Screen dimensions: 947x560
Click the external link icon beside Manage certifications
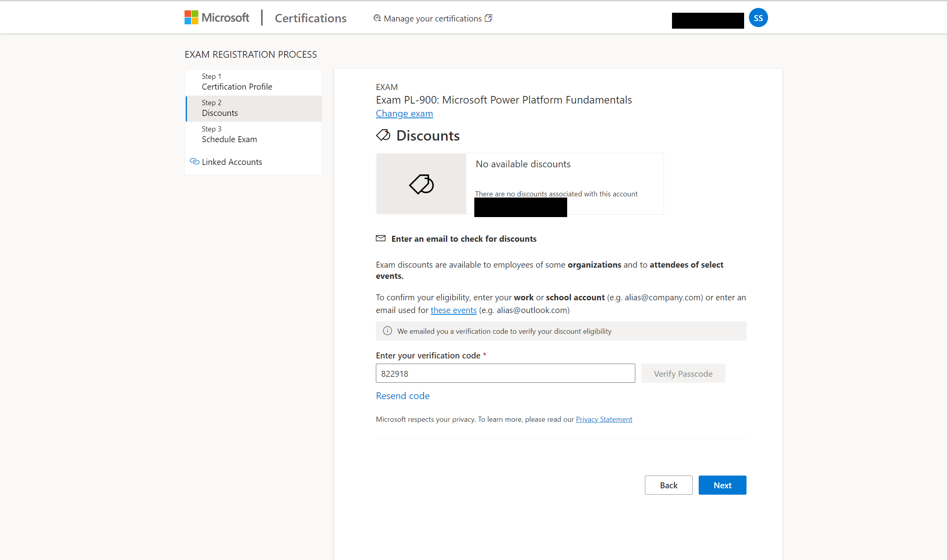click(488, 18)
